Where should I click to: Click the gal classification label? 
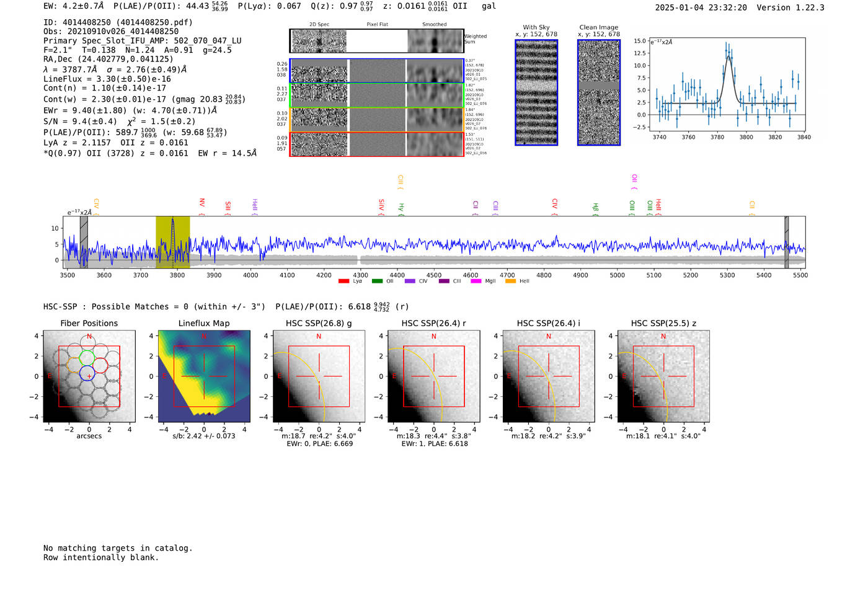point(489,6)
